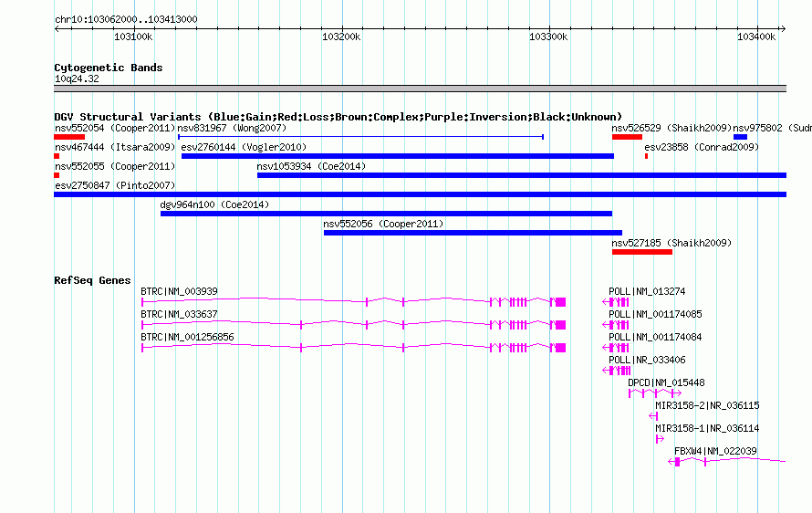812x513 pixels.
Task: Click the 'MIR3158-2|NR_036115' label text
Action: [x=707, y=405]
